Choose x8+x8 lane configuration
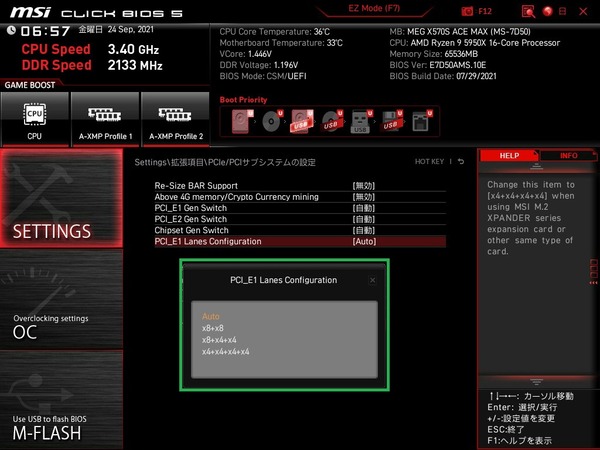The width and height of the screenshot is (600, 450). click(213, 328)
